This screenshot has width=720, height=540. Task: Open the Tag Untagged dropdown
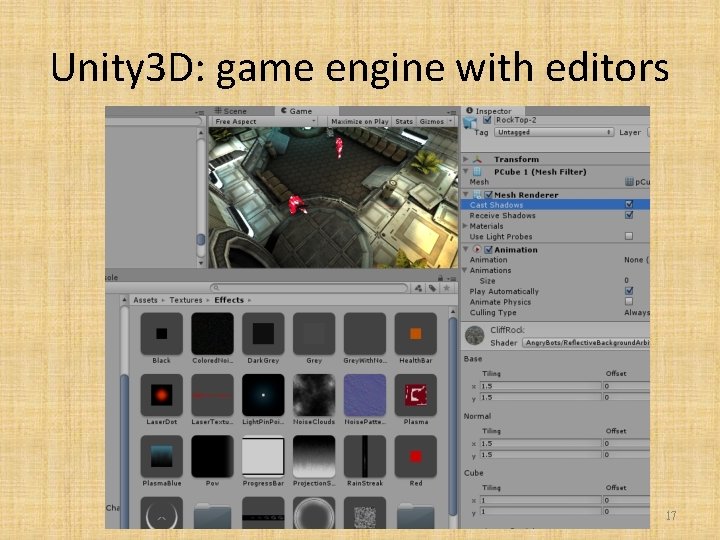tap(554, 132)
